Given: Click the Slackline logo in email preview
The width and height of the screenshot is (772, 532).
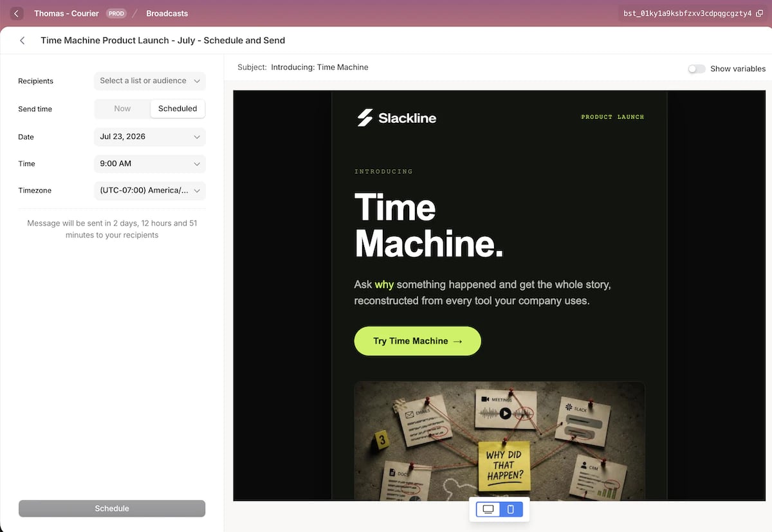Looking at the screenshot, I should (x=397, y=118).
